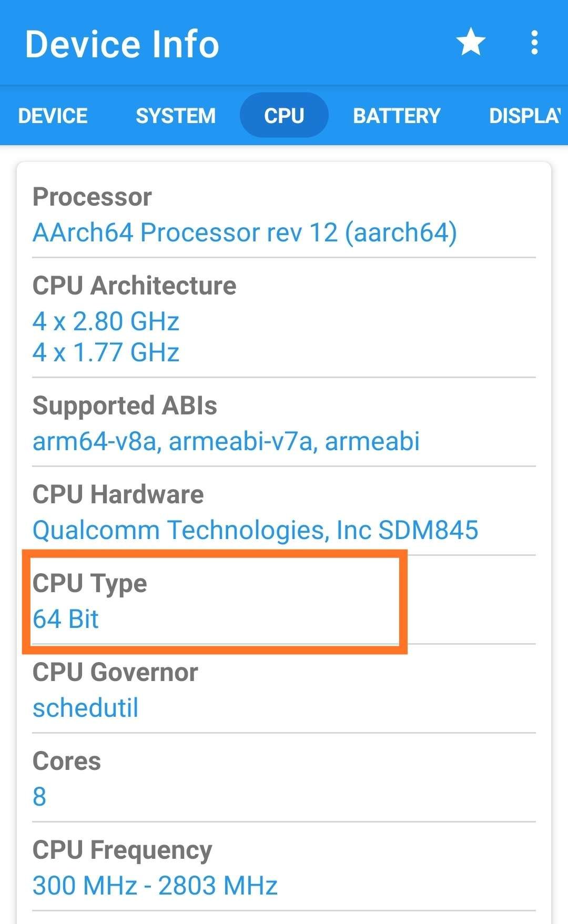
Task: Tap the AArch64 Processor value
Action: [245, 232]
